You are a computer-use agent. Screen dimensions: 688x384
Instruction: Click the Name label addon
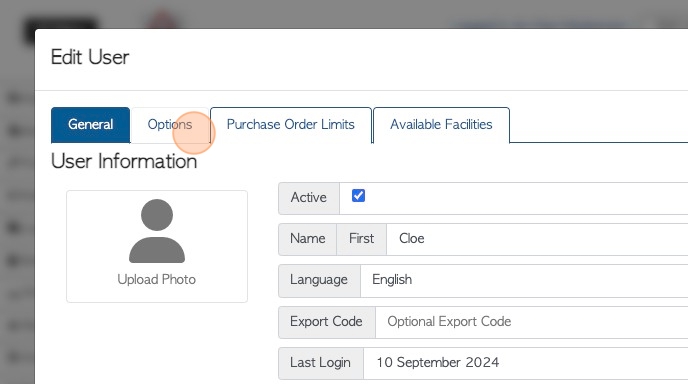(308, 239)
